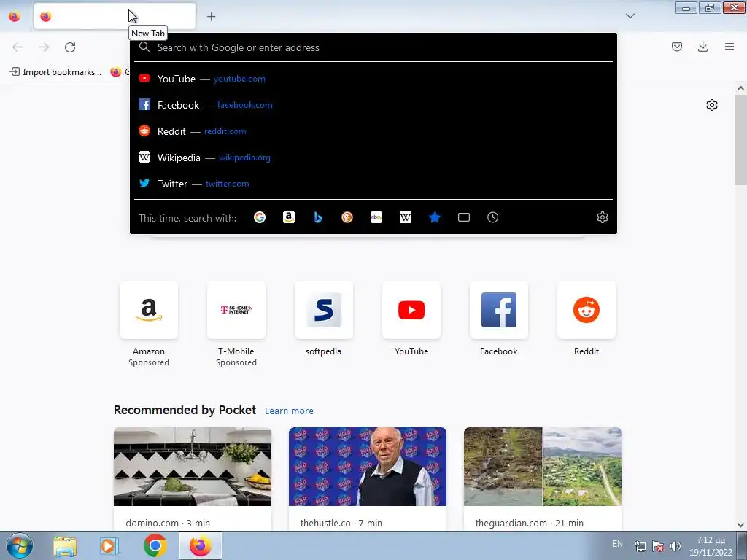Viewport: 747px width, 560px height.
Task: Open Windows Explorer from taskbar
Action: [65, 546]
